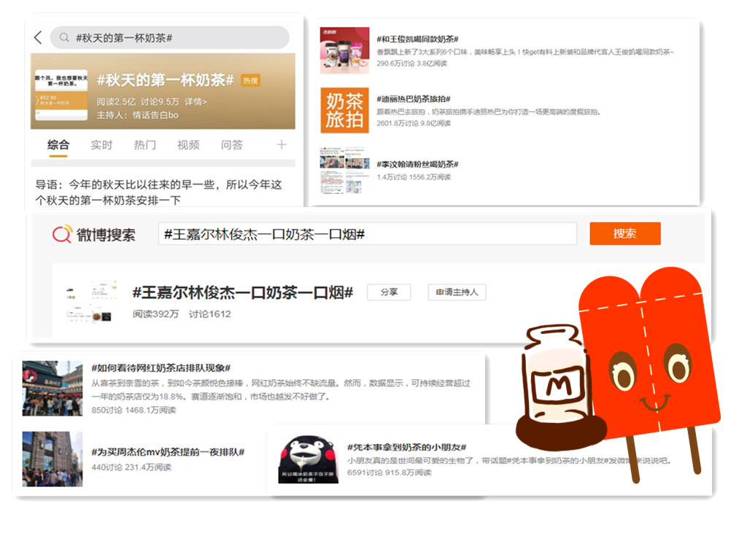Viewport: 747px width, 560px height.
Task: Click the stats 1.4万讨论 1556.2万阅读
Action: [414, 177]
